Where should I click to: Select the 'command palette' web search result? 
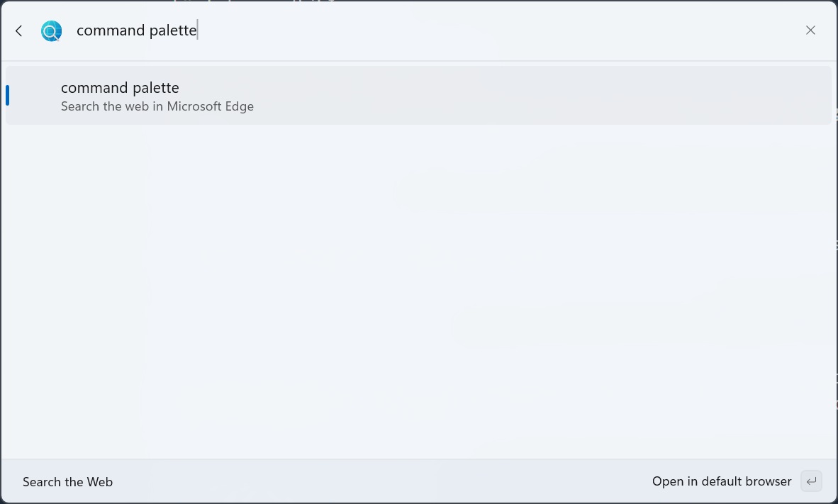tap(418, 96)
